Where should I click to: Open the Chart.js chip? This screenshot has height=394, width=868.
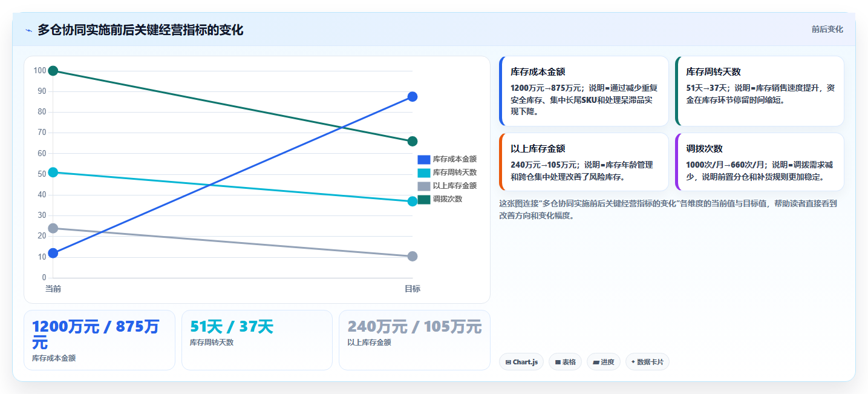pos(521,362)
